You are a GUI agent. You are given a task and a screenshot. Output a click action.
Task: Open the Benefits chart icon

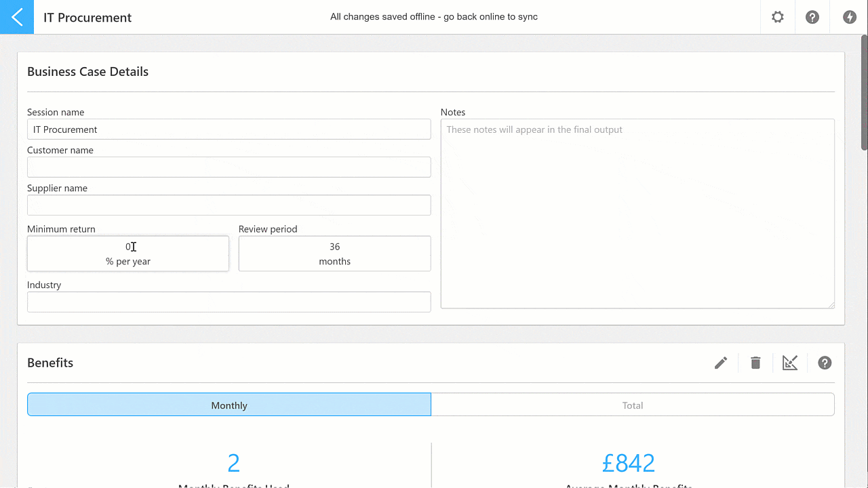790,363
